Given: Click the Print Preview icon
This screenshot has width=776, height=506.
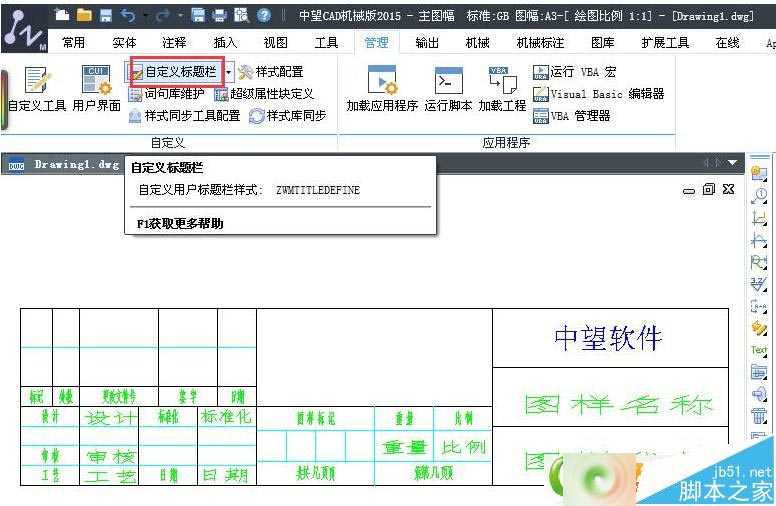Looking at the screenshot, I should pyautogui.click(x=241, y=15).
